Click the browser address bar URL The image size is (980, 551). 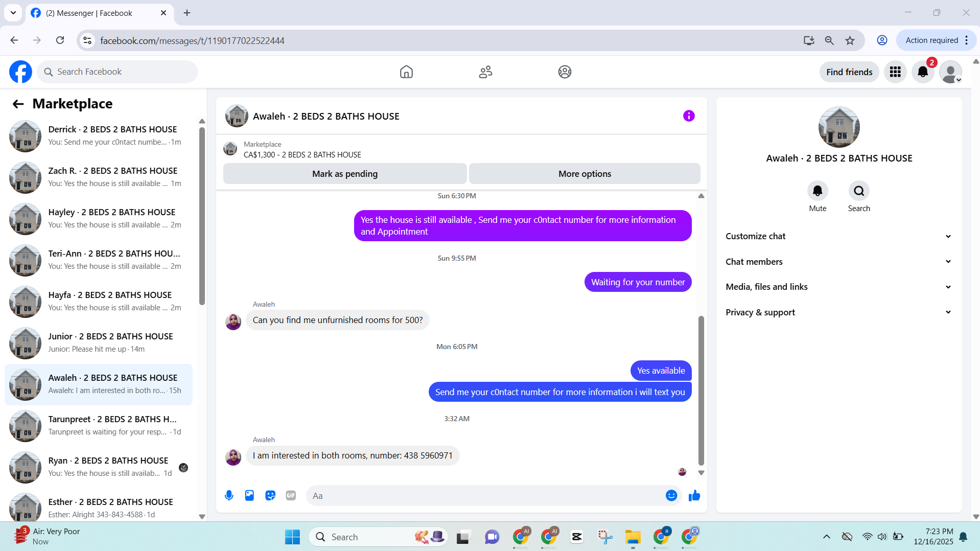pos(192,41)
